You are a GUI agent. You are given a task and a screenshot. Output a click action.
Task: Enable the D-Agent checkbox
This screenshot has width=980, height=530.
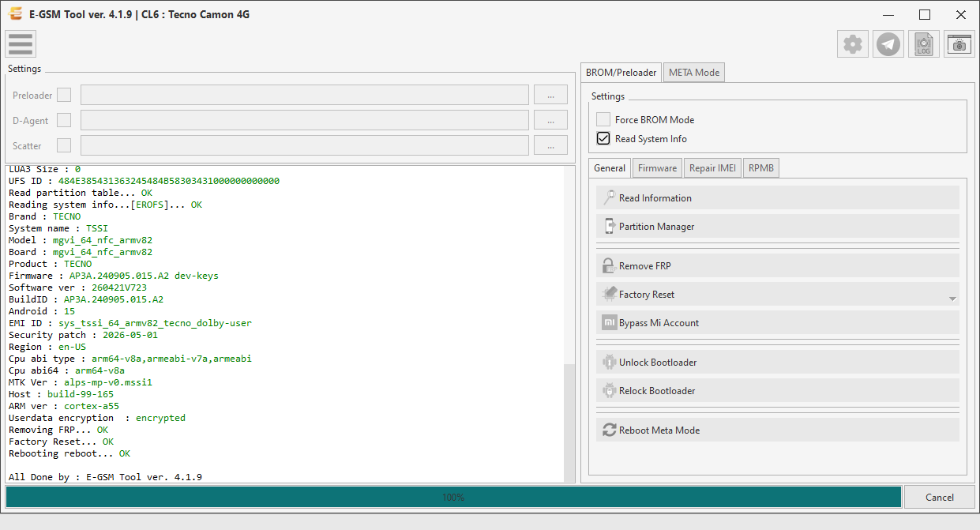[x=64, y=120]
